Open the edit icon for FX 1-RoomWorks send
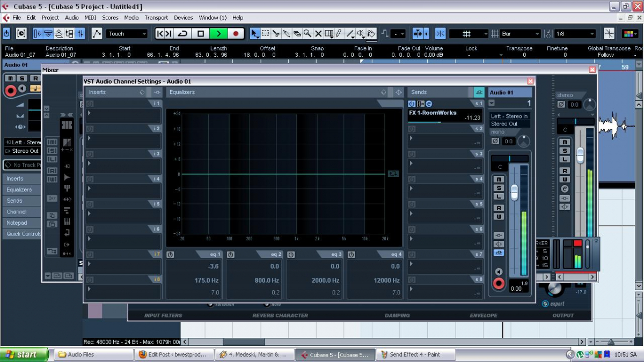The width and height of the screenshot is (644, 362). pyautogui.click(x=429, y=104)
